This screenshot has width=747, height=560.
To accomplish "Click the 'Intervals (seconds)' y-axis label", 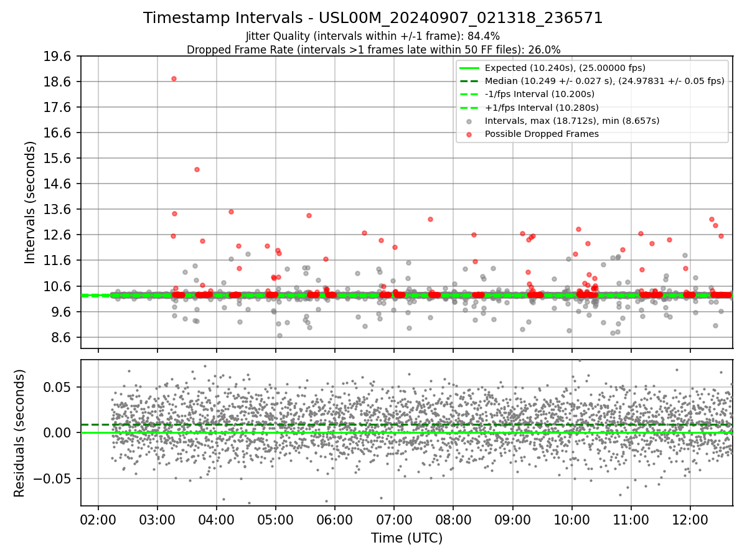I will (x=31, y=202).
